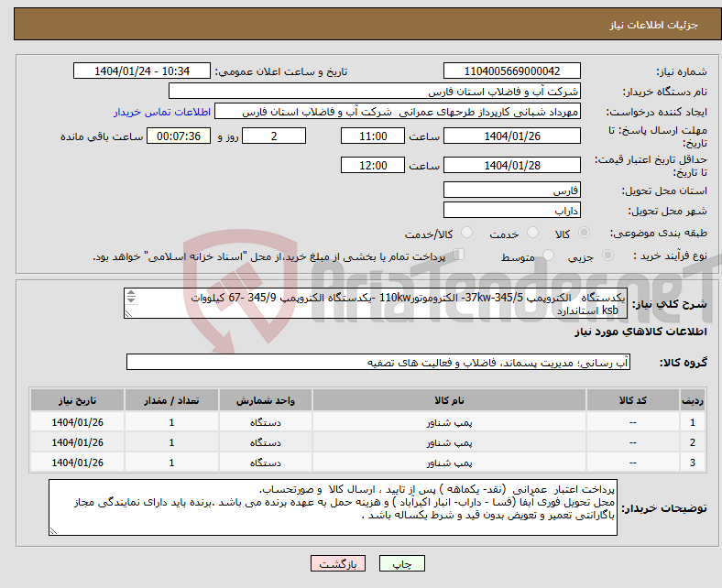Click the جزئیات اطلاعات نیاز page header

[x=654, y=25]
